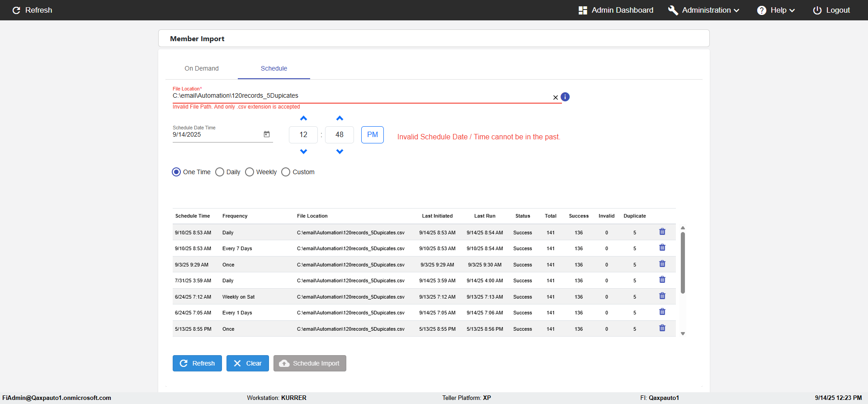Screen dimensions: 868x404
Task: Decrease the minutes with the down chevron
Action: pyautogui.click(x=340, y=152)
